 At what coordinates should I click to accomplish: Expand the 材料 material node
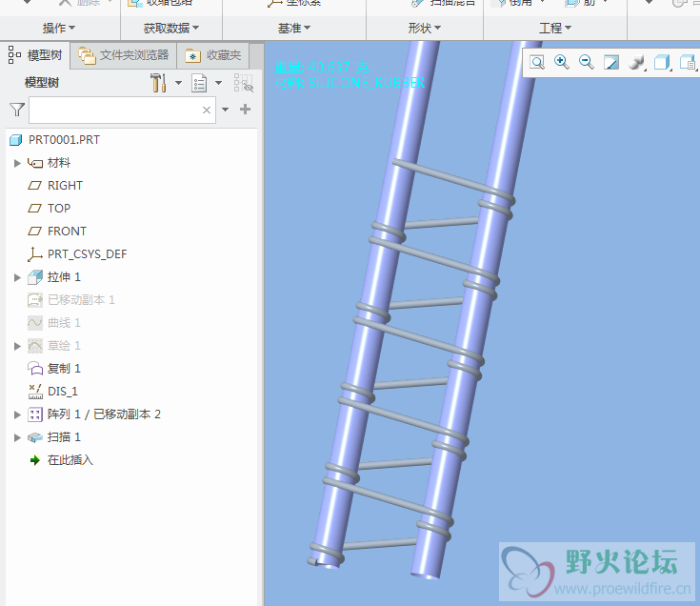(x=17, y=163)
